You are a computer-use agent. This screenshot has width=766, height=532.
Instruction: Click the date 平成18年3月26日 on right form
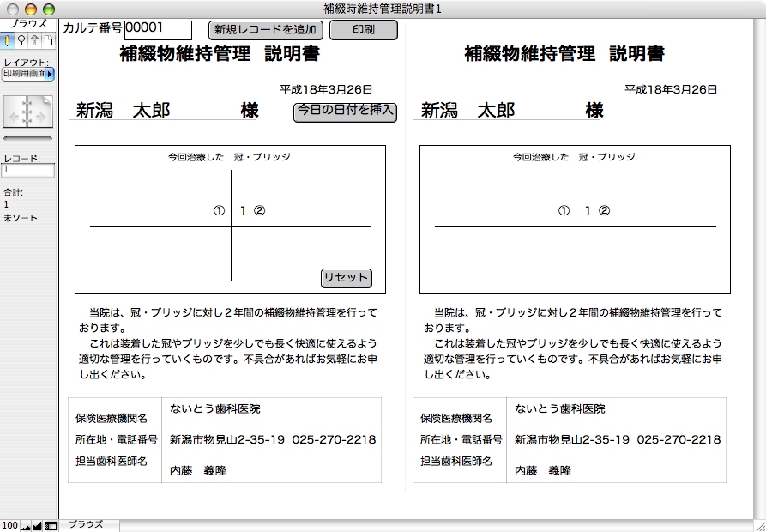[672, 89]
